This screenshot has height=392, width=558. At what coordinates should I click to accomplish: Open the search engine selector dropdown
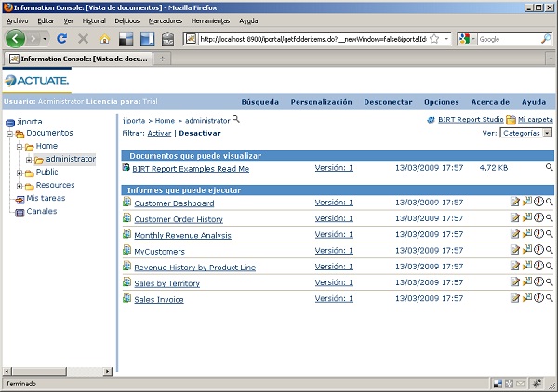473,39
